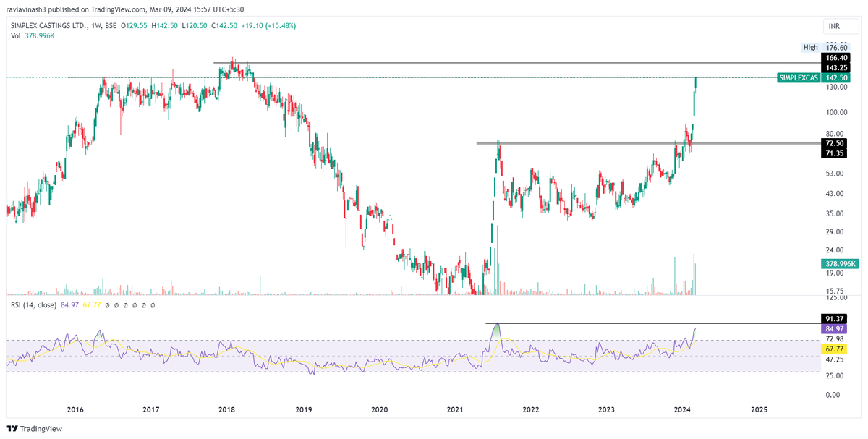Click the 2018 label on time axis
Screen dimensions: 868x439
point(226,409)
